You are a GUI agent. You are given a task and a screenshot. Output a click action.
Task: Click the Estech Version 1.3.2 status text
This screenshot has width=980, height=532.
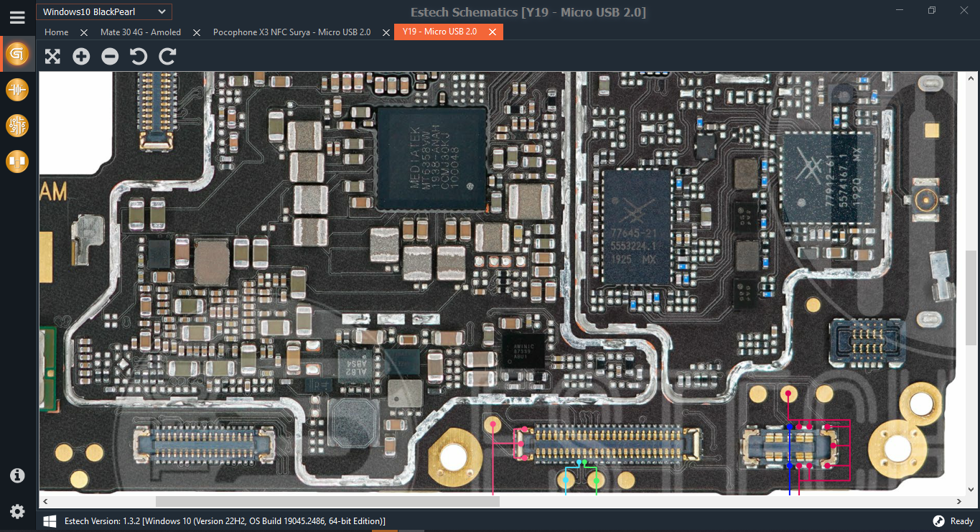[x=225, y=521]
